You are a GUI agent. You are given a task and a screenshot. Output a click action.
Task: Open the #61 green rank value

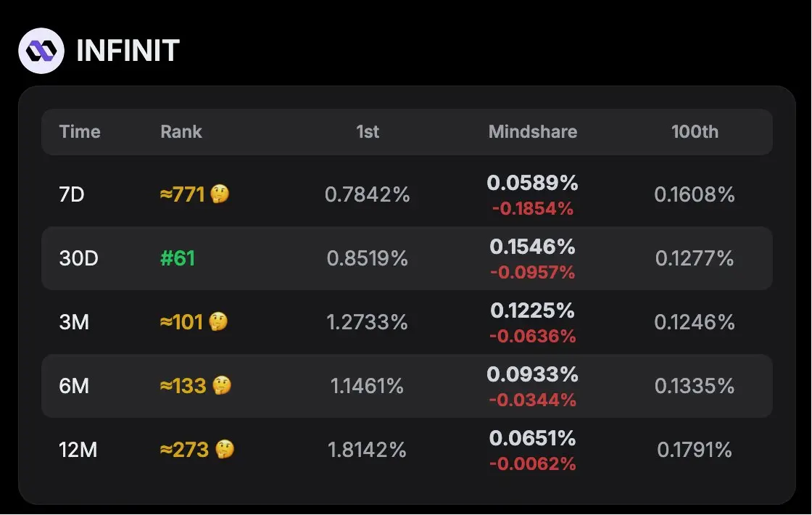tap(178, 258)
